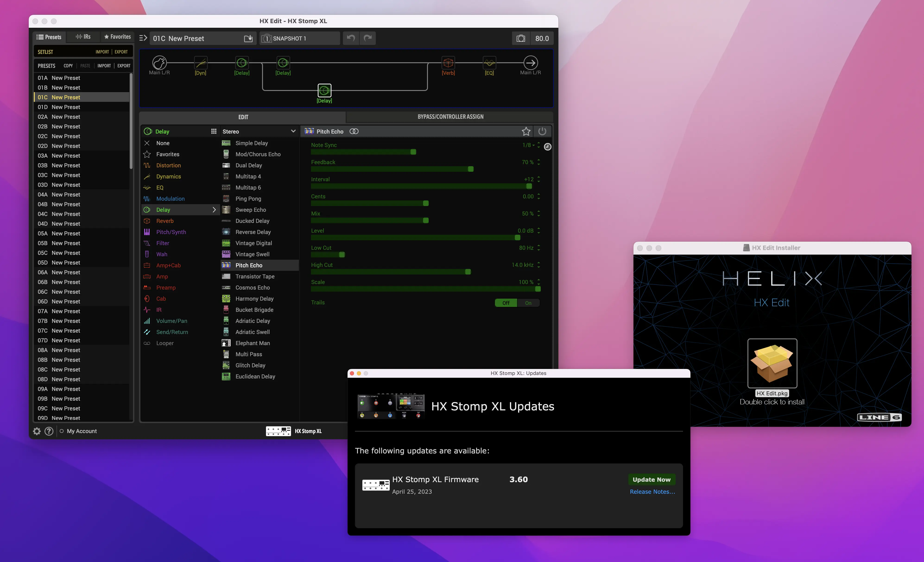Open the Stereo dropdown menu
The height and width of the screenshot is (562, 924).
(x=293, y=131)
